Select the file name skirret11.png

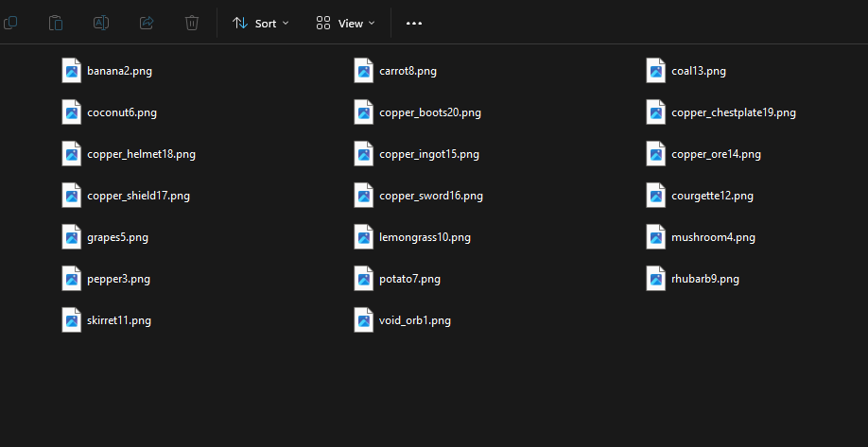pyautogui.click(x=119, y=320)
